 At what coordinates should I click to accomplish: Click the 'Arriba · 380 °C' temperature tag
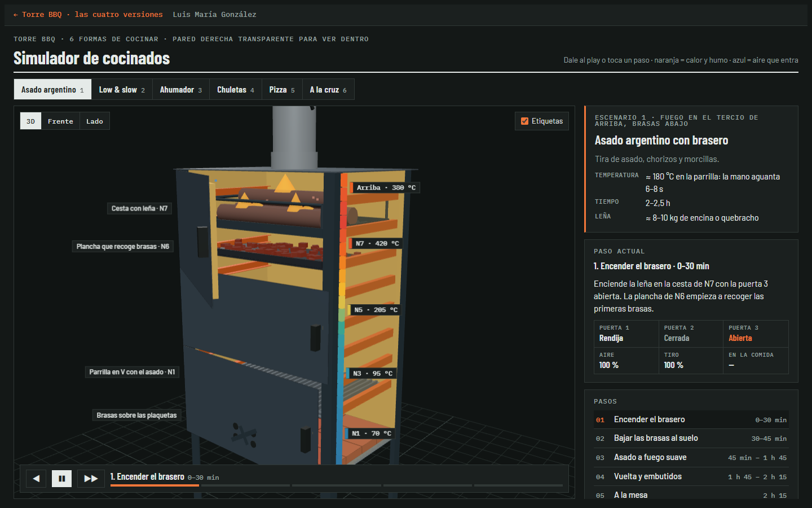(x=386, y=187)
